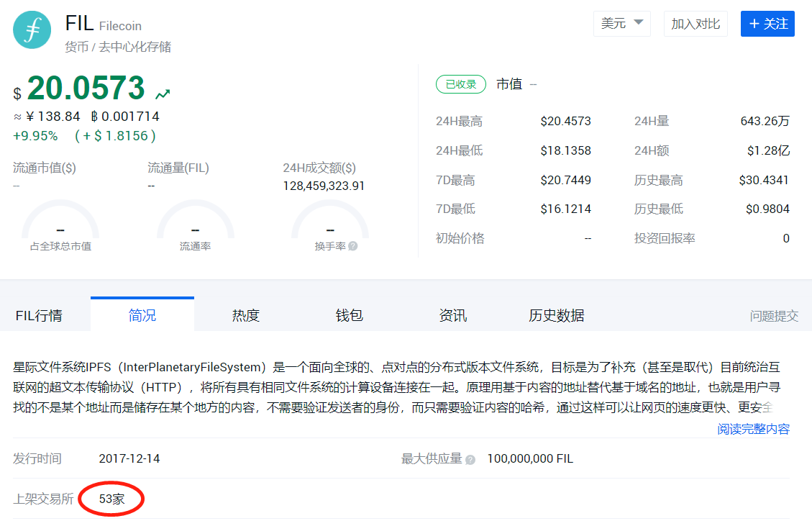Screen dimensions: 812x521
Task: Click the 历史最高 value $30.4341
Action: [765, 180]
